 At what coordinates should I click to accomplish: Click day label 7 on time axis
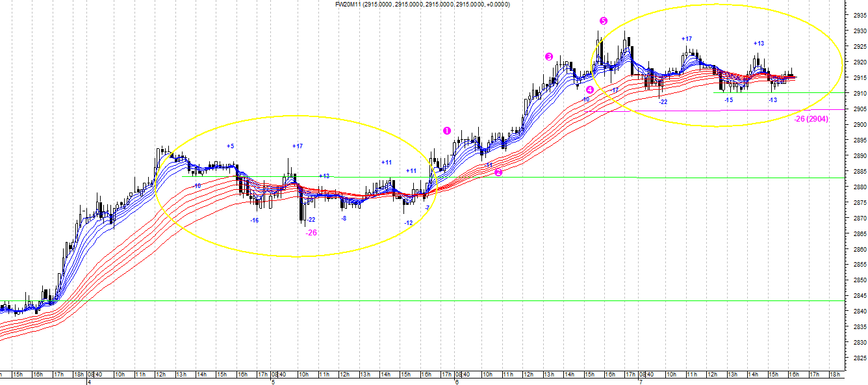coord(641,382)
